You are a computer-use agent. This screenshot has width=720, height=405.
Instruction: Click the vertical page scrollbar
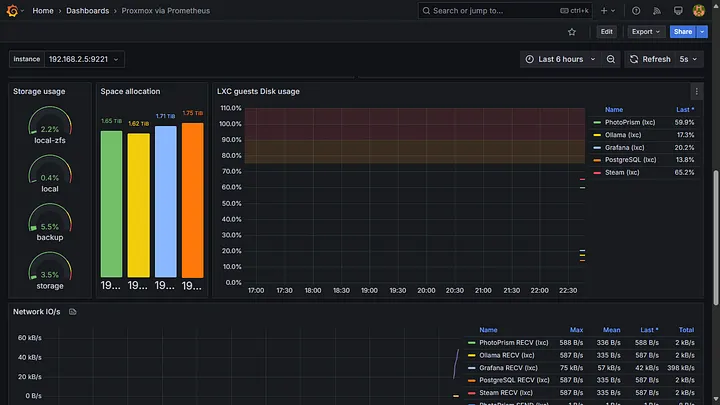715,237
